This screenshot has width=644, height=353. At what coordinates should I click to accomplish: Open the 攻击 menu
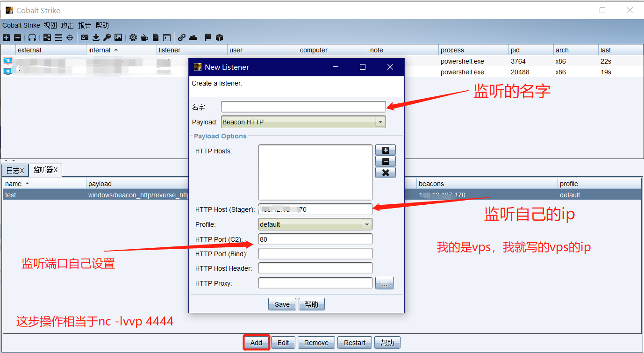pyautogui.click(x=68, y=25)
